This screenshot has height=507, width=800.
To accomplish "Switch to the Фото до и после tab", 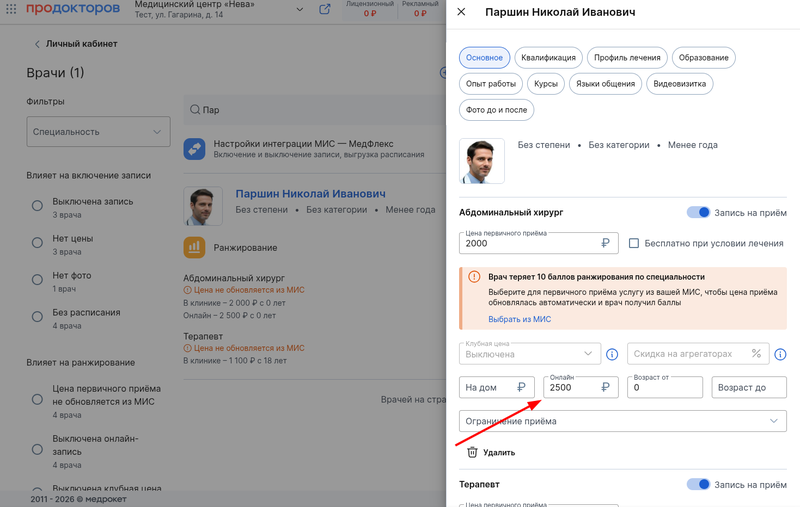I will coord(496,110).
